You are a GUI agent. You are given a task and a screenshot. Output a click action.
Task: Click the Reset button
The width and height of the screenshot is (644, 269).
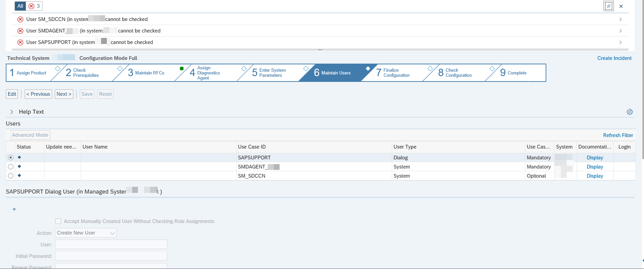point(105,94)
